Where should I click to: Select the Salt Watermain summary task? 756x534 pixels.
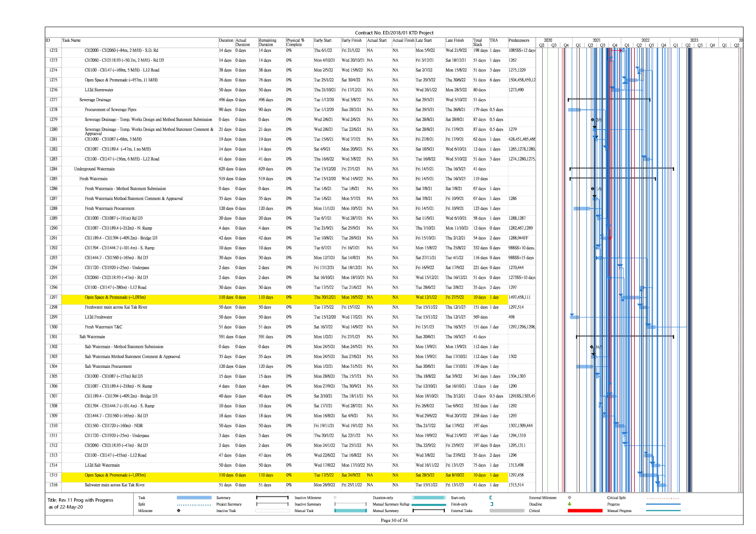pos(92,337)
